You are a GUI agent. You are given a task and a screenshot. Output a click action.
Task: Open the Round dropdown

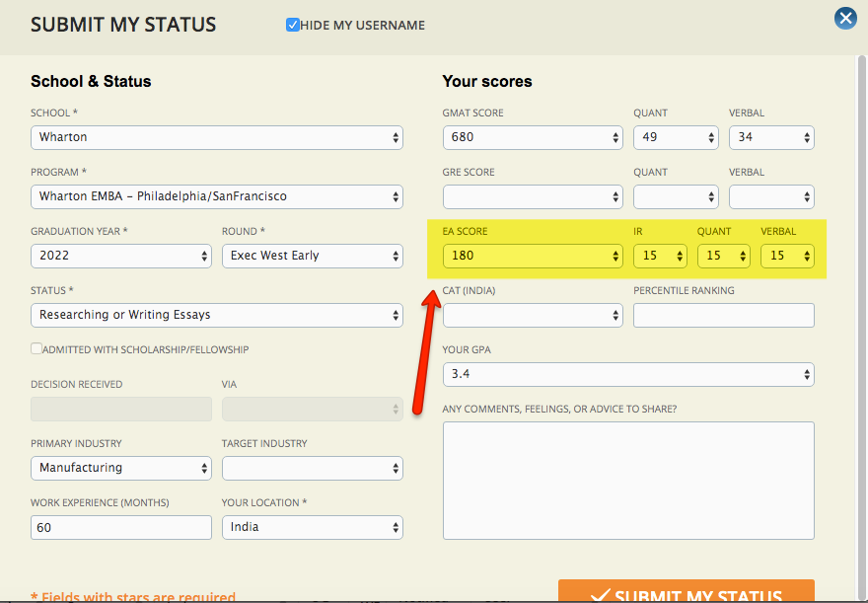tap(312, 256)
